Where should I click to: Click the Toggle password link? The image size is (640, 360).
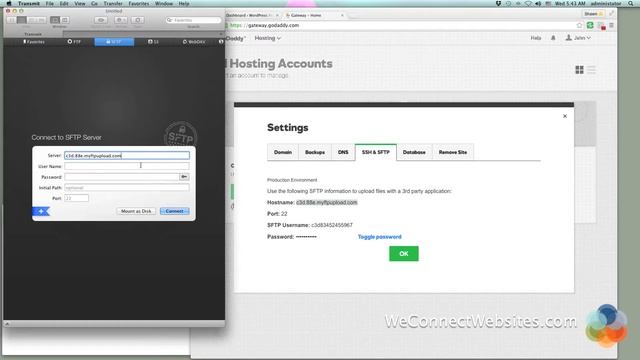tap(380, 237)
